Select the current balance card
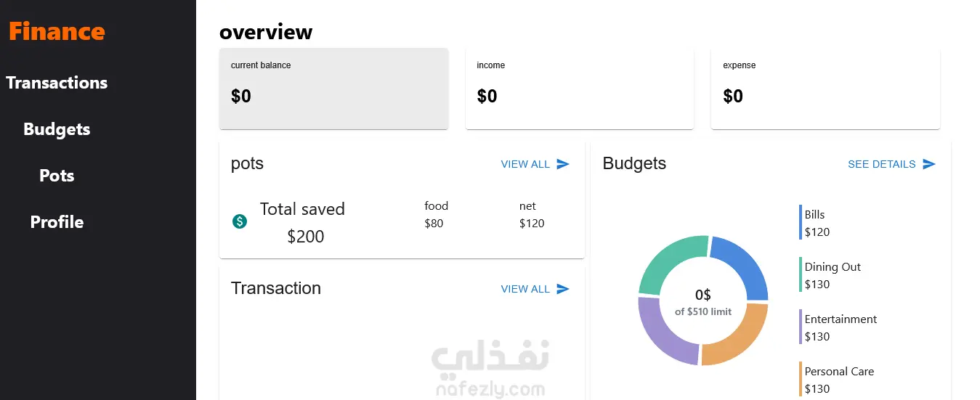The width and height of the screenshot is (980, 400). click(333, 89)
